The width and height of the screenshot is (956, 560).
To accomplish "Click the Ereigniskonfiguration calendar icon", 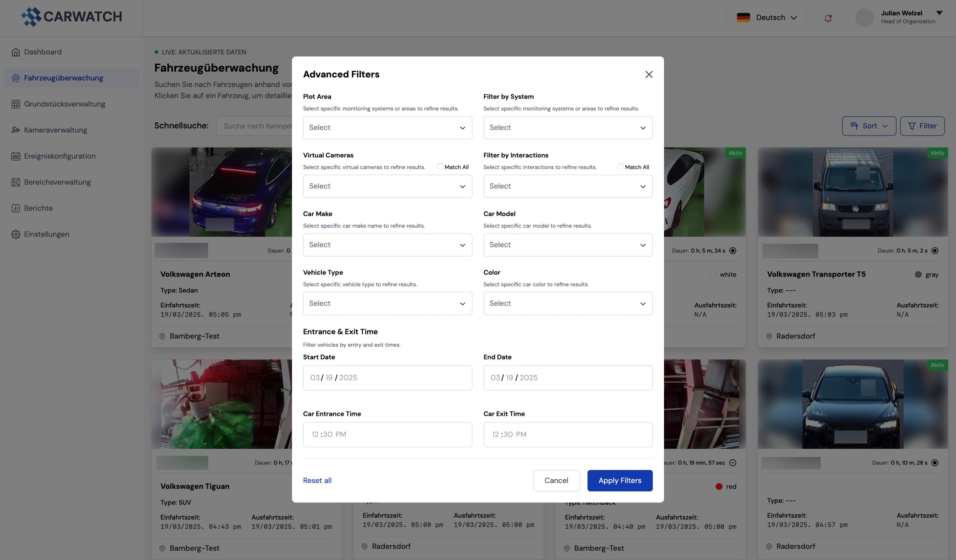I will point(16,156).
